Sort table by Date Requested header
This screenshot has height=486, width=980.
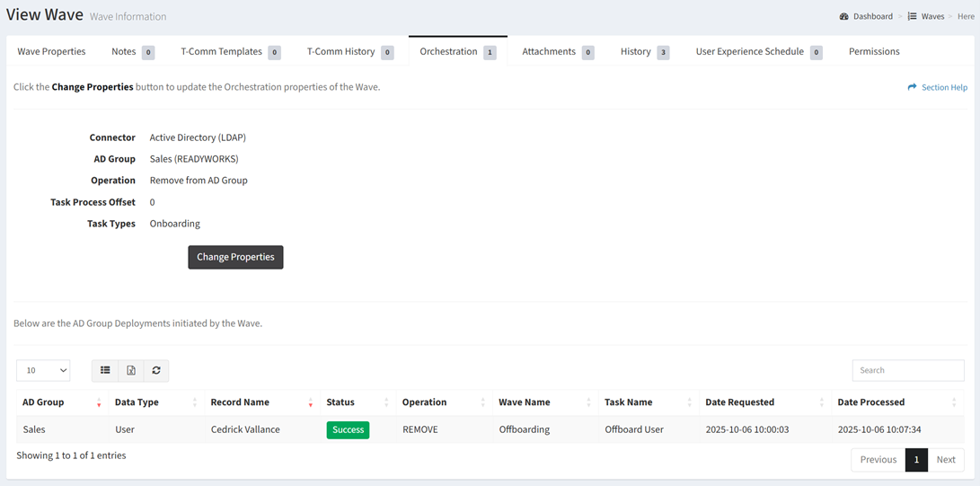coord(739,402)
